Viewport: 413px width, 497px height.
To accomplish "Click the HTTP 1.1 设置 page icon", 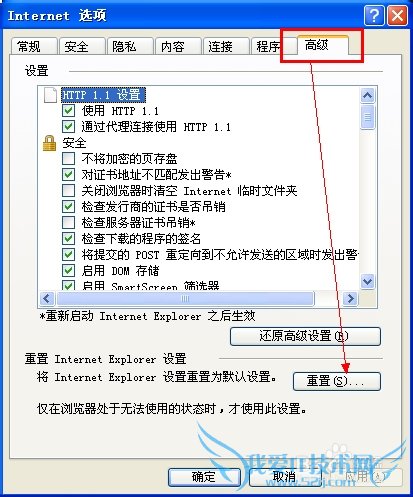I will [50, 95].
